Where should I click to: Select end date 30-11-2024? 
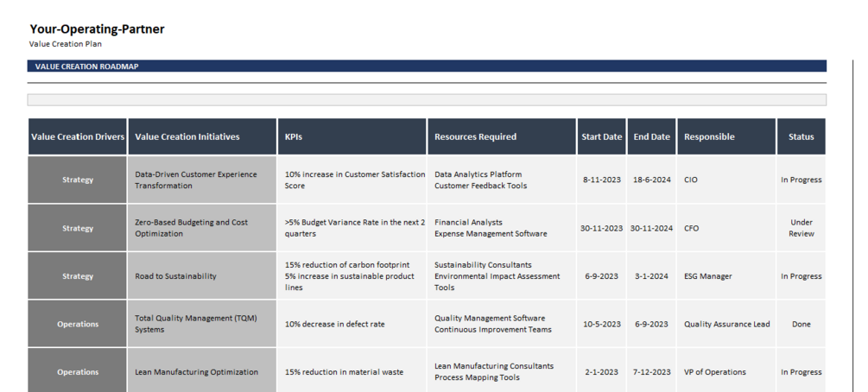coord(651,228)
